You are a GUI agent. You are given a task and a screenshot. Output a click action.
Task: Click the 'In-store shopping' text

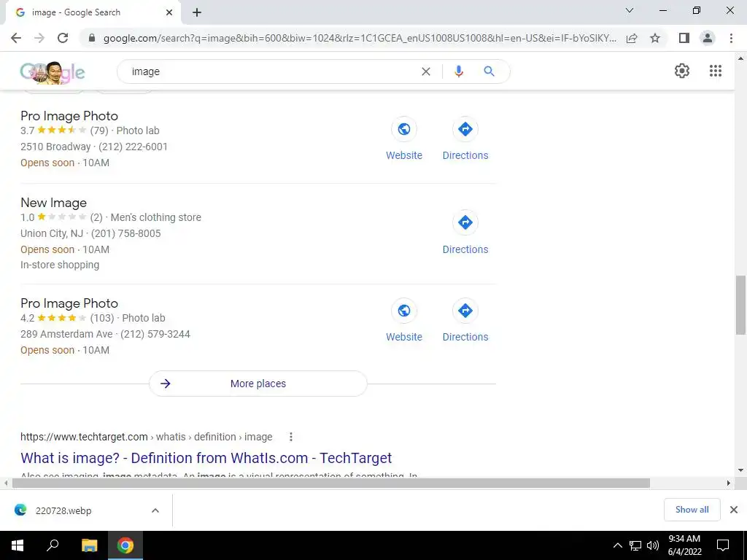click(60, 265)
